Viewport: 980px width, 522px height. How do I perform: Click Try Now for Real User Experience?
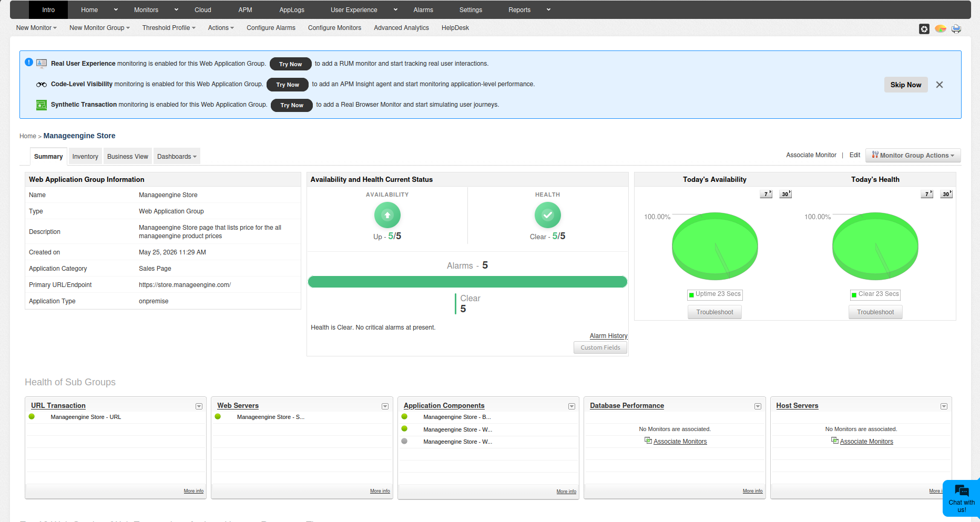tap(291, 64)
